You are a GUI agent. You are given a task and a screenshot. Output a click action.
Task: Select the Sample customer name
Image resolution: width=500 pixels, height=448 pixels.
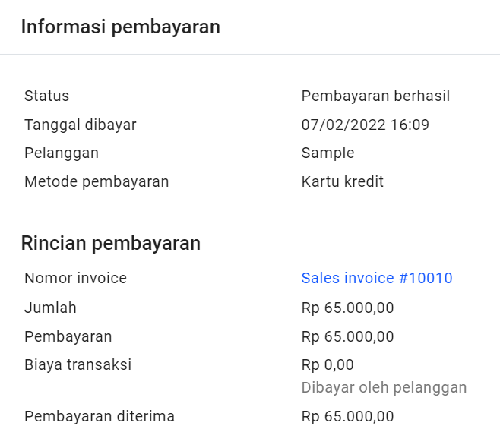click(328, 153)
